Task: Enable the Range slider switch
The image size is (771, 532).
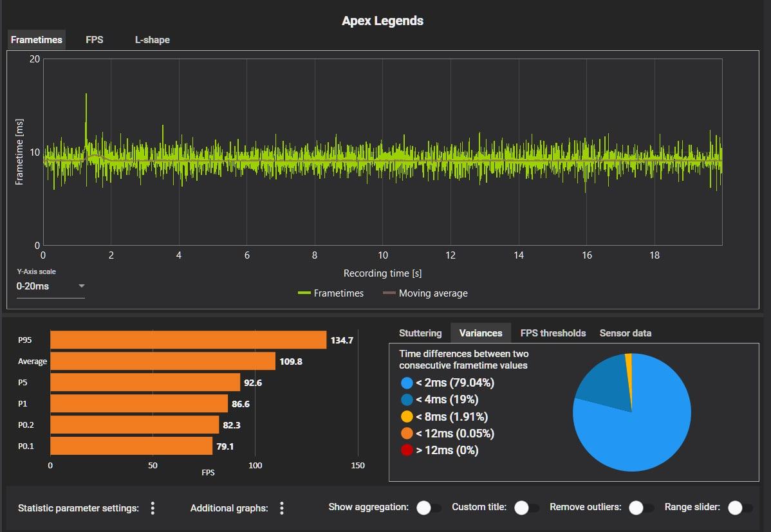Action: point(740,508)
